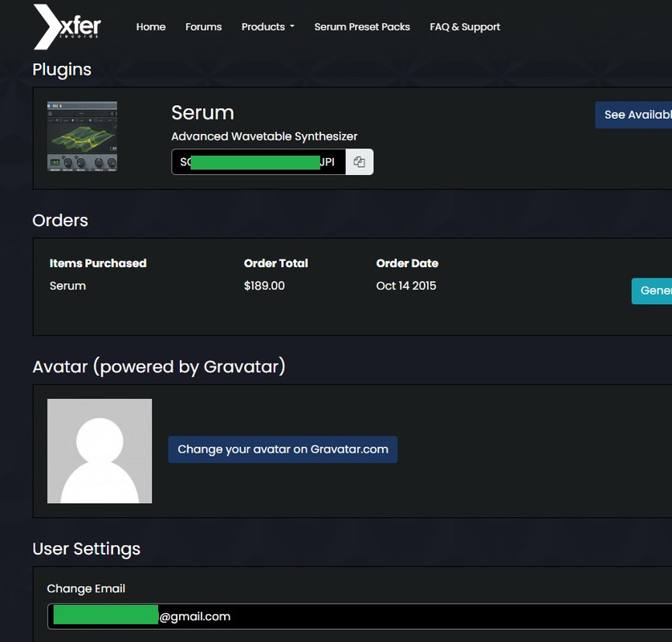Expand the Products dropdown menu
Image resolution: width=672 pixels, height=642 pixels.
[x=268, y=27]
